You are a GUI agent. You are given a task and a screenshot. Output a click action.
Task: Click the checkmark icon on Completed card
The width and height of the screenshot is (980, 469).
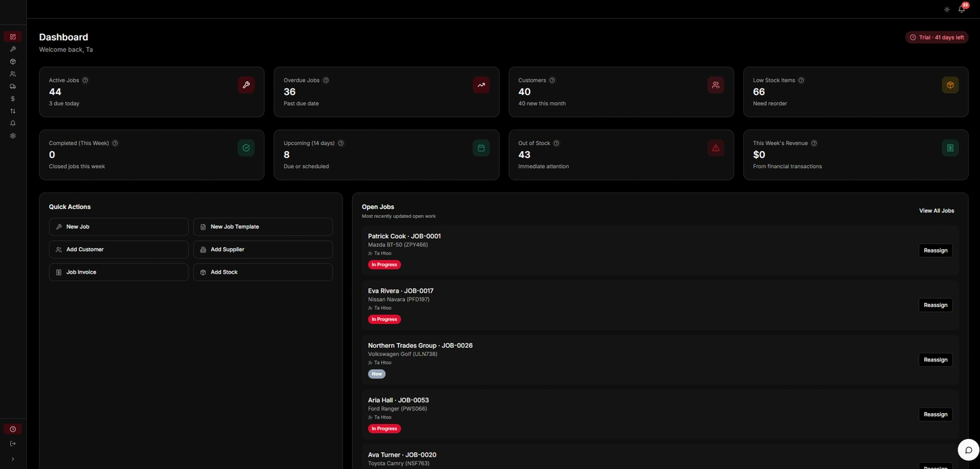click(246, 148)
